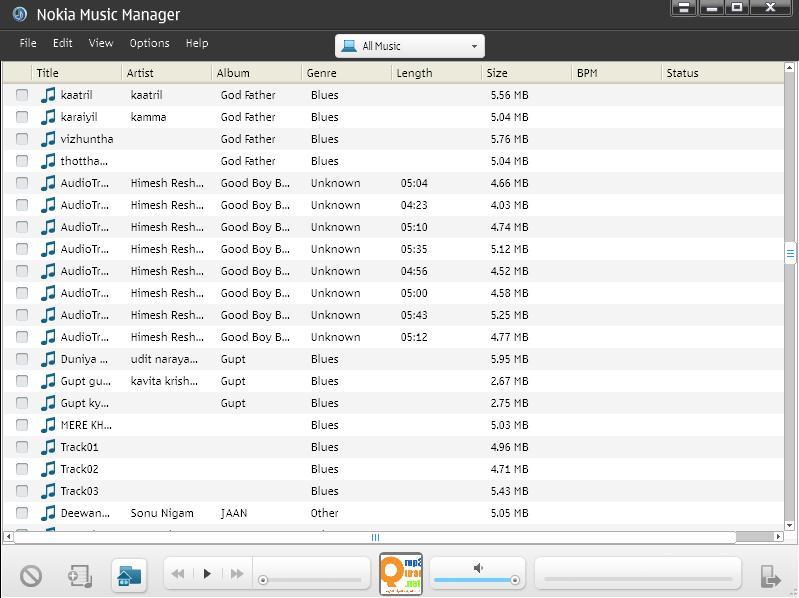Select the "Sonu Nigam" artist cell
Screen dimensions: 799x598
click(x=162, y=513)
